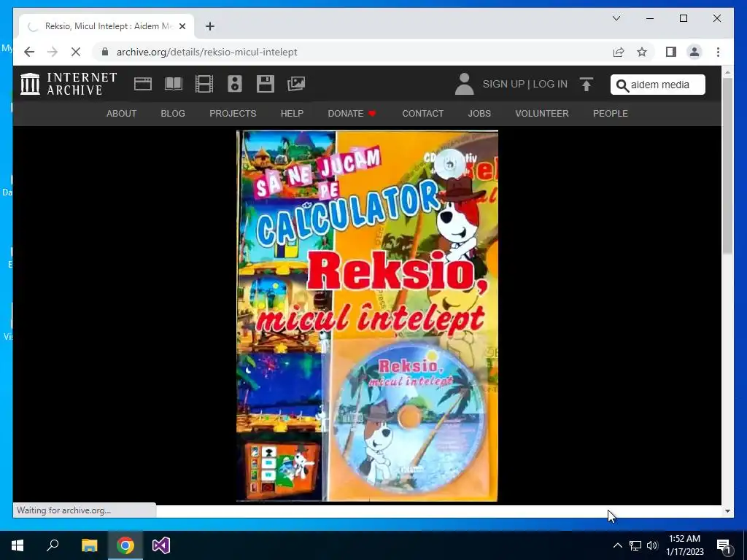Click the Upload arrow icon

pyautogui.click(x=587, y=85)
